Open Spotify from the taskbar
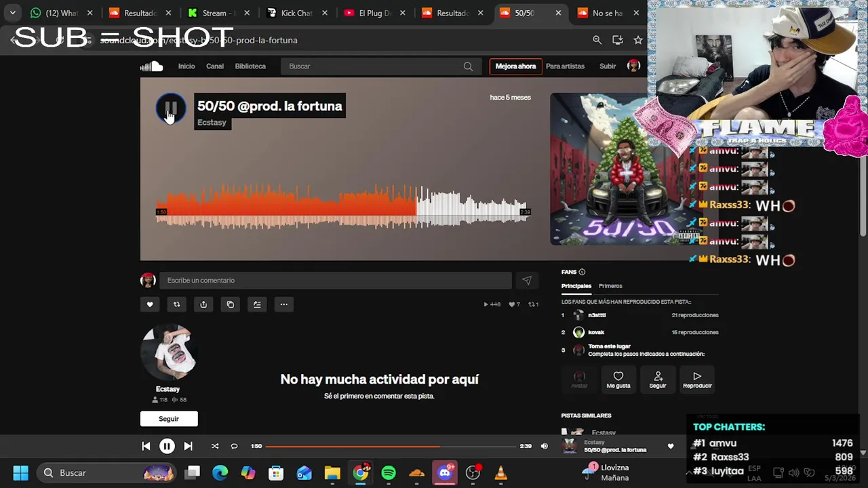Viewport: 868px width, 488px height. (x=389, y=473)
